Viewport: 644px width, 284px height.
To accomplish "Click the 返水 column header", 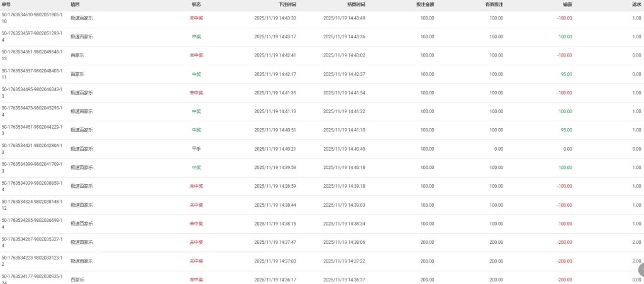I will tap(636, 4).
